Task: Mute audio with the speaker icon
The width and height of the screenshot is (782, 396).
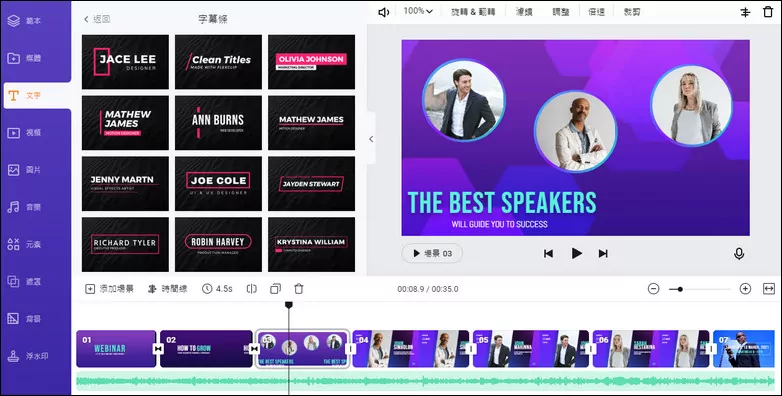Action: tap(384, 12)
